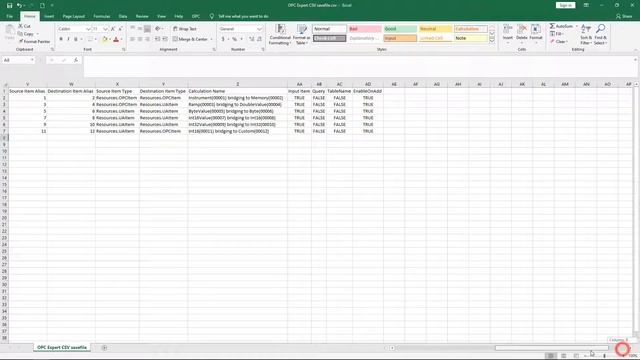Add a new sheet with the plus button
Viewport: 640px width, 360px height.
[x=104, y=348]
